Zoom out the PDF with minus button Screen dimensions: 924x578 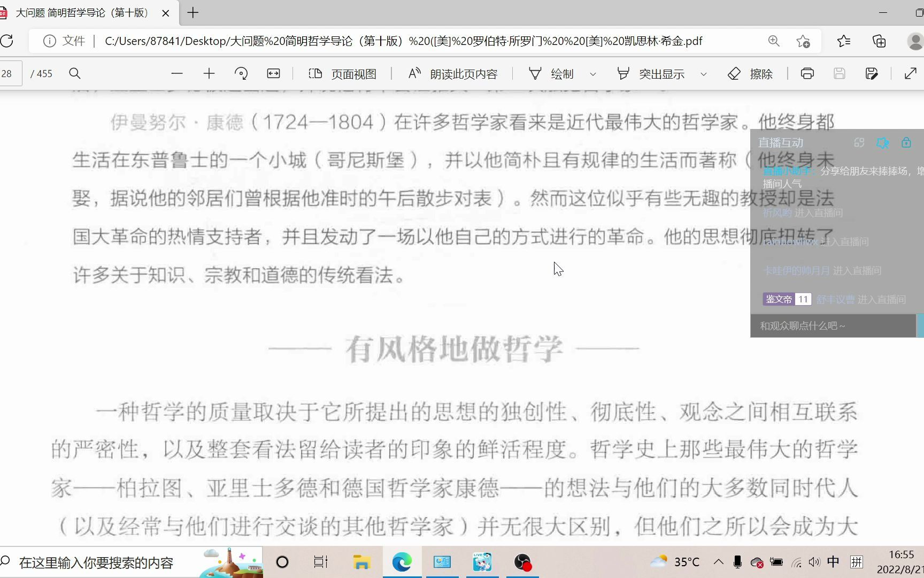click(177, 74)
